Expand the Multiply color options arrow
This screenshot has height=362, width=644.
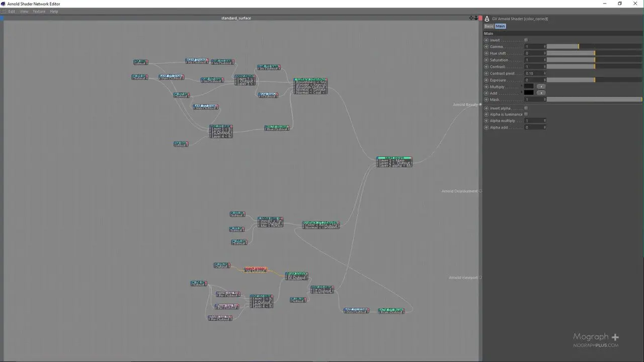point(541,86)
